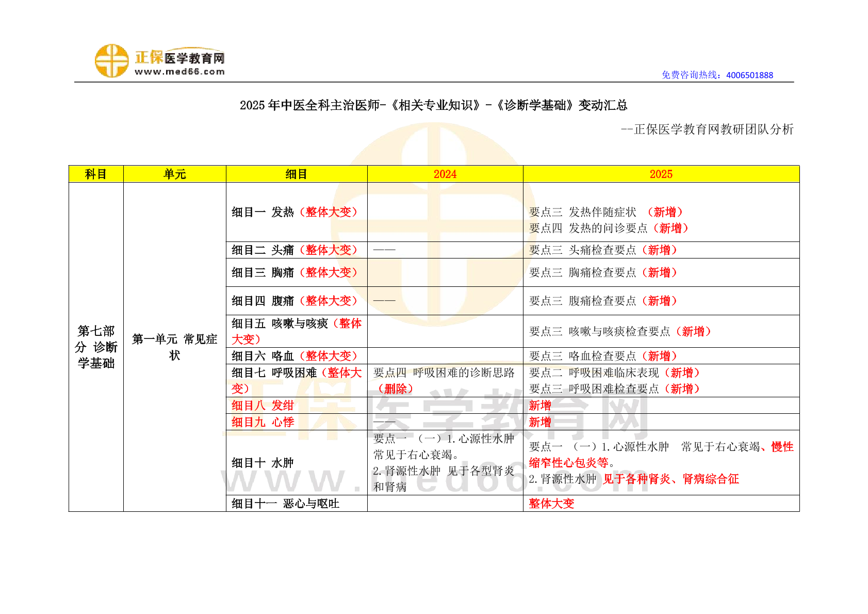Click the 细目十一 恶心与呕吐 cell
Screen dimensions: 868x614
[285, 504]
